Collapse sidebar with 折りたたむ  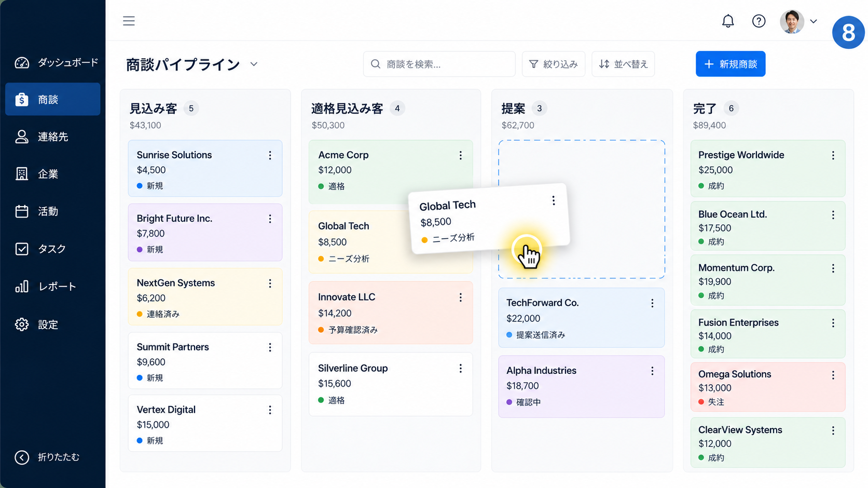48,457
